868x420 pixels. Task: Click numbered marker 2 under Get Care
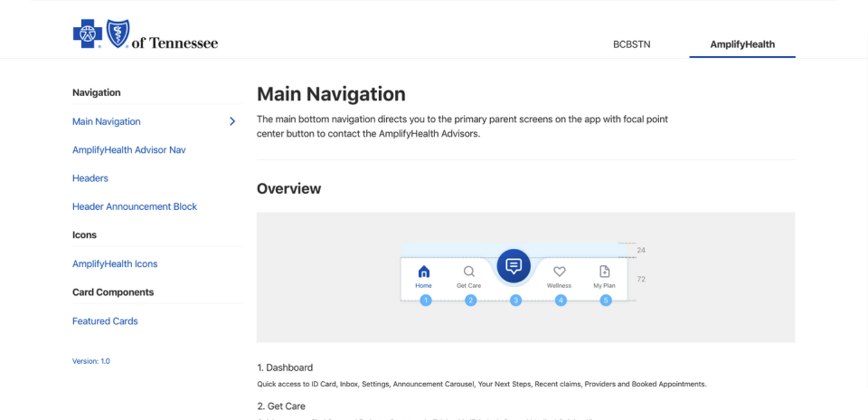[x=470, y=300]
